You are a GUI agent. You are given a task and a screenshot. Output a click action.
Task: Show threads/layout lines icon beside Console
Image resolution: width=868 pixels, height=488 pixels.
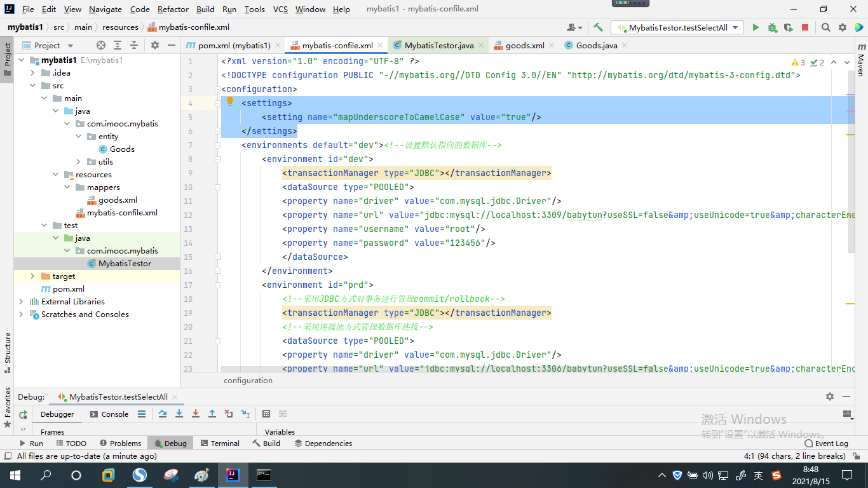tap(142, 414)
